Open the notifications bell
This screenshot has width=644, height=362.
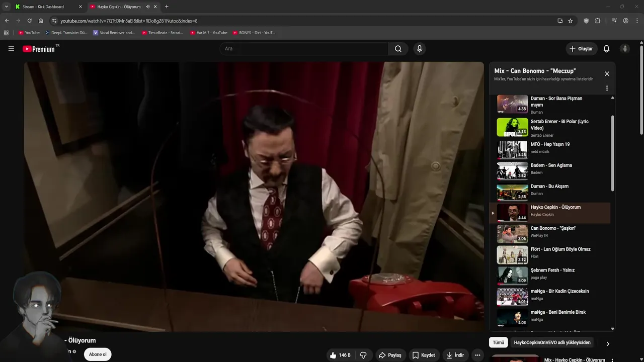click(606, 49)
